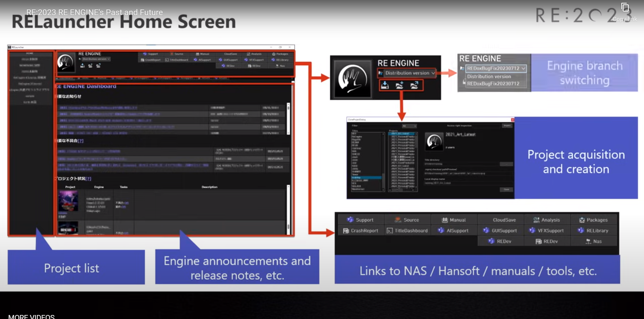Open the All dropdown in Clone Project dialog
This screenshot has width=644, height=319.
coord(409,126)
